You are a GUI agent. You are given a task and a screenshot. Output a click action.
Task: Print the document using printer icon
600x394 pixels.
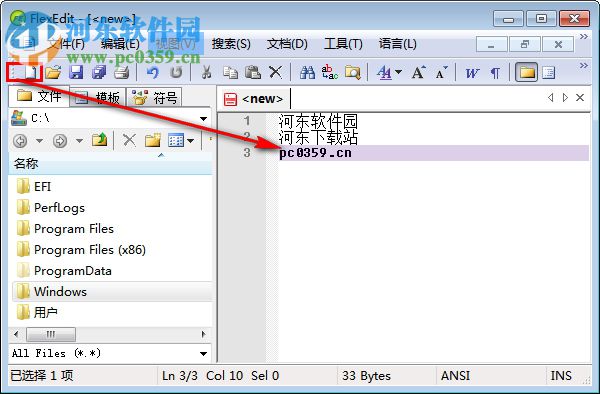pyautogui.click(x=122, y=72)
